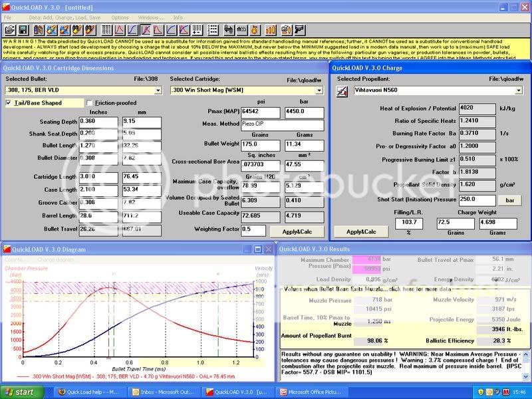Viewport: 532px width, 399px height.
Task: Click the binoculars search toolbar icon
Action: pos(76,30)
